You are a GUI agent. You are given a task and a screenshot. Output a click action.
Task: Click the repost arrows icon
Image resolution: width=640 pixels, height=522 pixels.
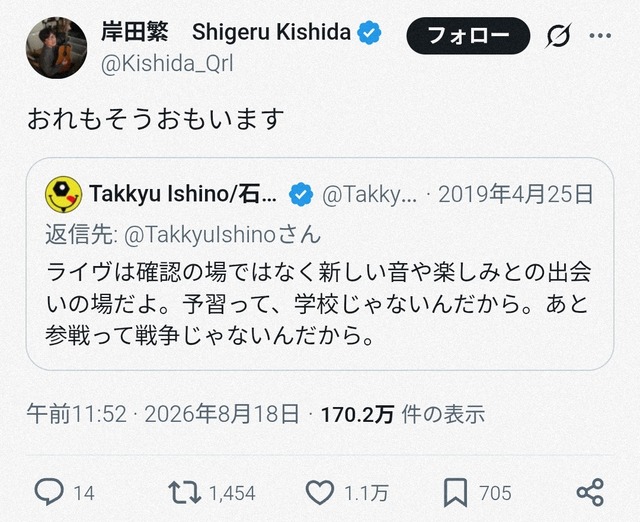point(185,492)
